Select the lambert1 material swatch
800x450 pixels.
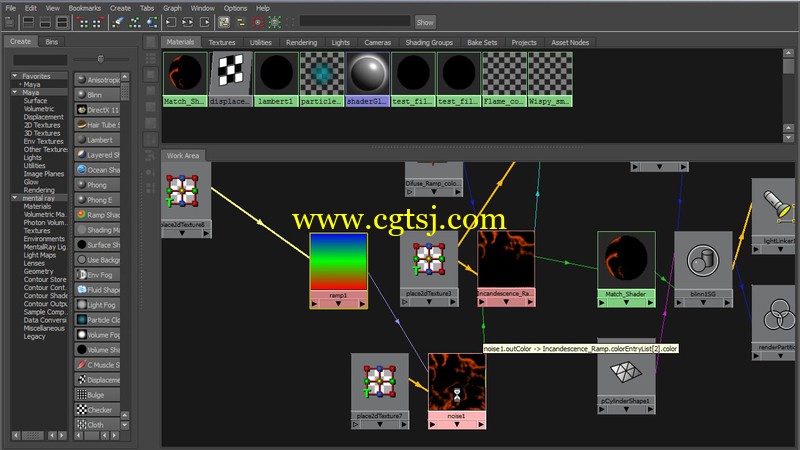tap(276, 74)
